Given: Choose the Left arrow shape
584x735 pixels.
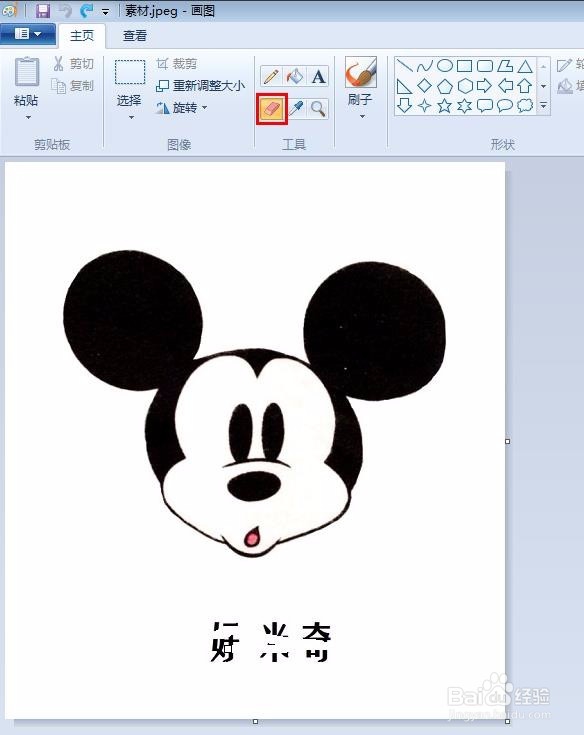Looking at the screenshot, I should tap(505, 86).
